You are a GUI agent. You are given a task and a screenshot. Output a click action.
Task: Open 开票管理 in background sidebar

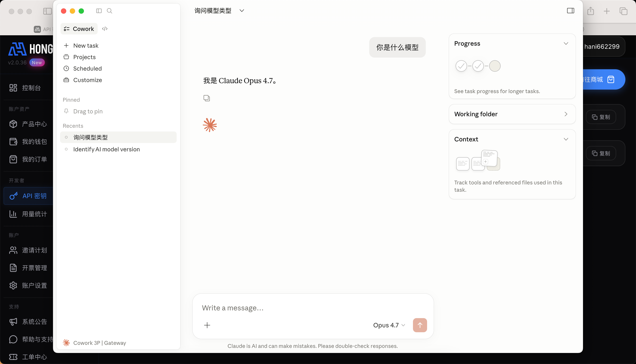tap(28, 268)
